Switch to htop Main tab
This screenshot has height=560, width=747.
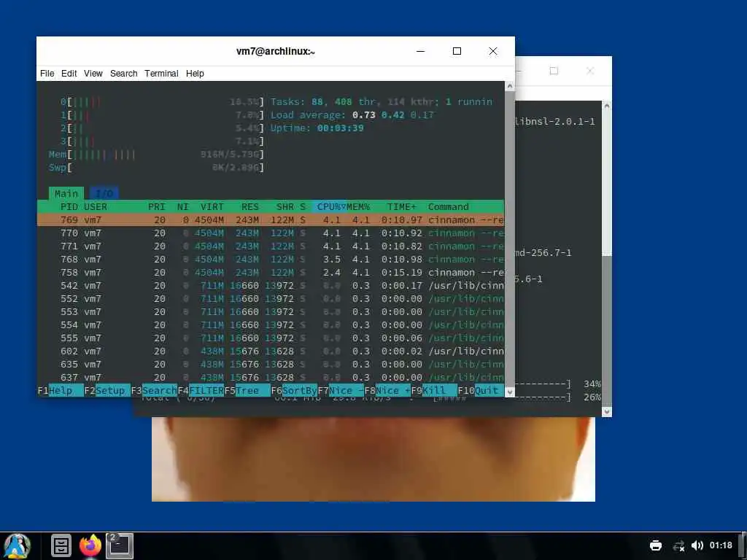(x=66, y=193)
